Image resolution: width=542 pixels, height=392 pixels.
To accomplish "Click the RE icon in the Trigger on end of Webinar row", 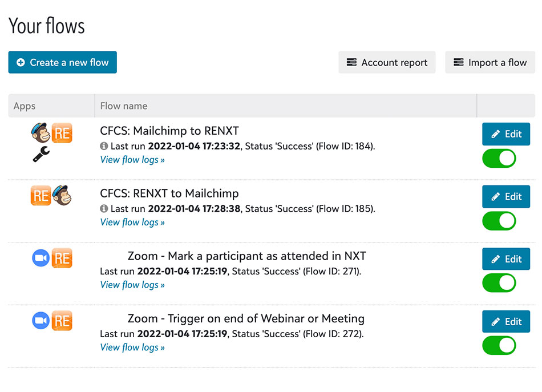I will 62,321.
